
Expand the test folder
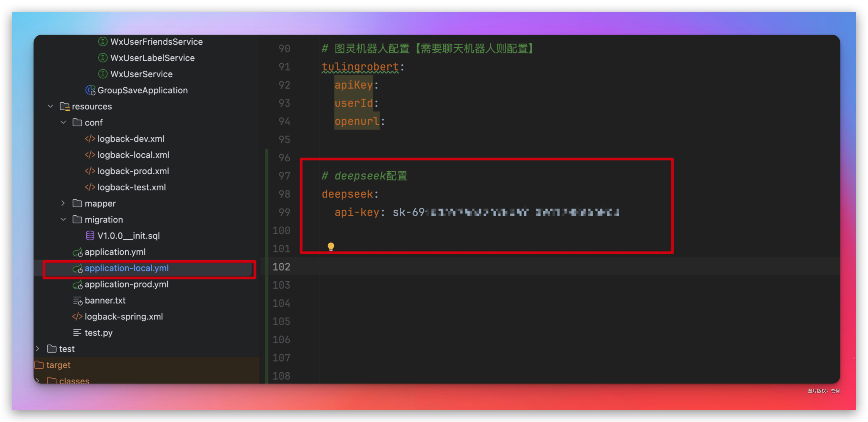38,349
